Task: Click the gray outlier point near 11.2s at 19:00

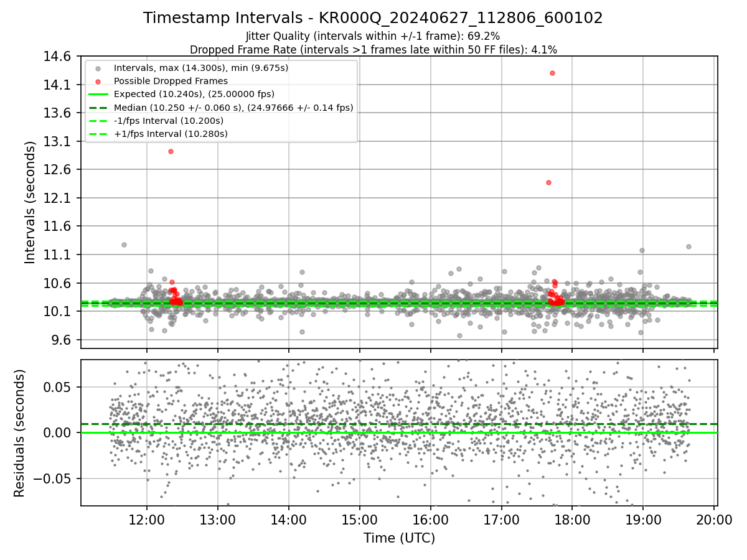Action: pos(642,250)
